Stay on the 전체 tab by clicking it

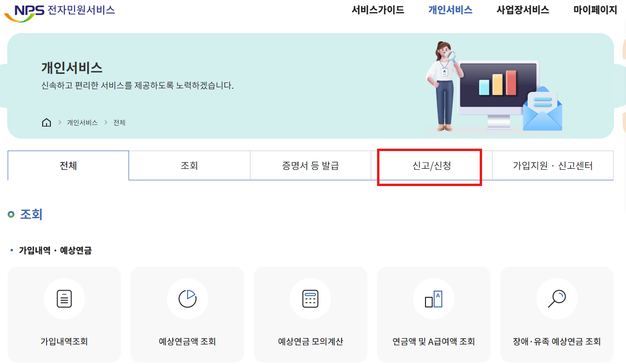68,165
